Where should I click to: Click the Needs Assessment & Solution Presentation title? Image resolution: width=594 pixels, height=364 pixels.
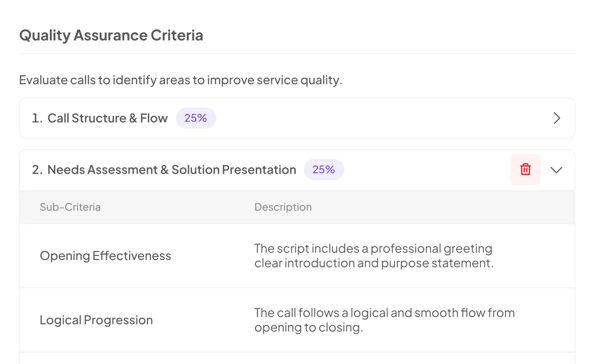click(172, 170)
